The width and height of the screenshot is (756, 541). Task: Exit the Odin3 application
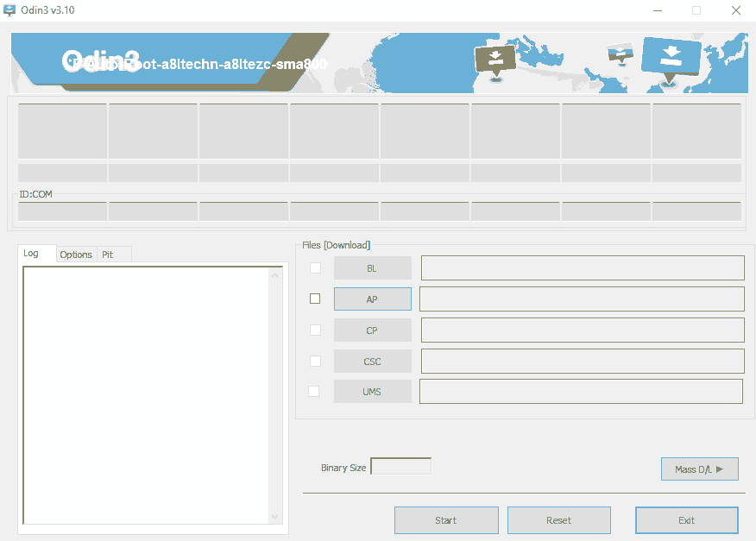[x=687, y=520]
